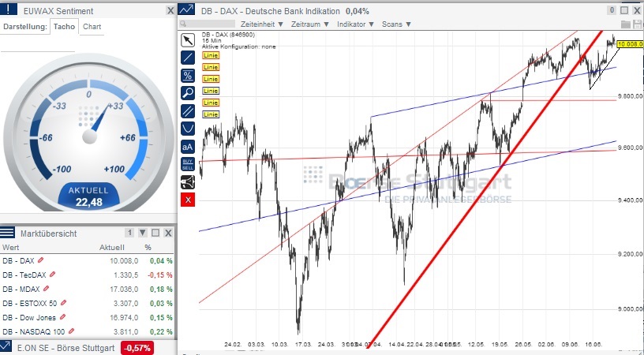
Task: Maximize the Marktübersicht panel
Action: (155, 233)
